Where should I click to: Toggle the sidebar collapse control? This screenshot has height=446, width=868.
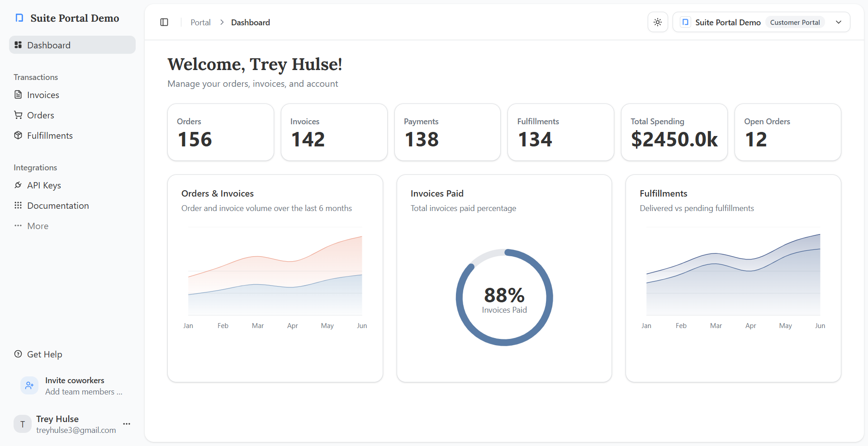(164, 22)
